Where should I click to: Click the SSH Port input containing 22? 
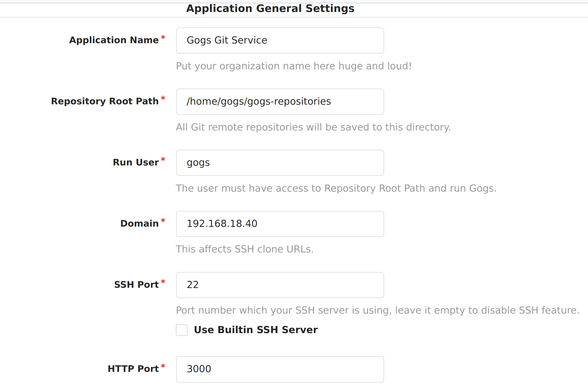click(x=280, y=285)
